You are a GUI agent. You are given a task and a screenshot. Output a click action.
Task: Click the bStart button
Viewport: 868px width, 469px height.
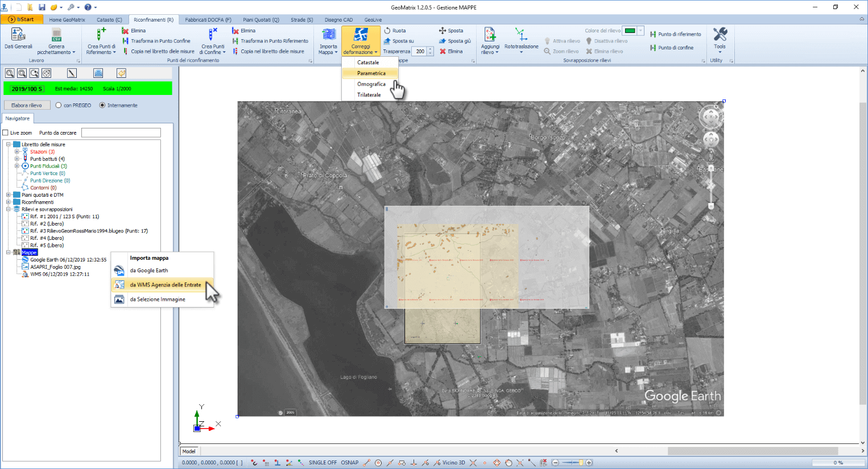[x=21, y=19]
